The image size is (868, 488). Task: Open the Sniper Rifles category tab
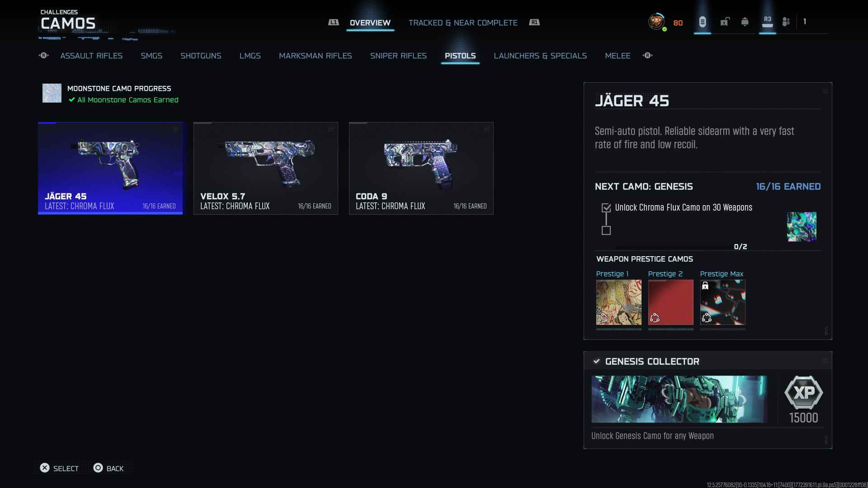[x=398, y=56]
